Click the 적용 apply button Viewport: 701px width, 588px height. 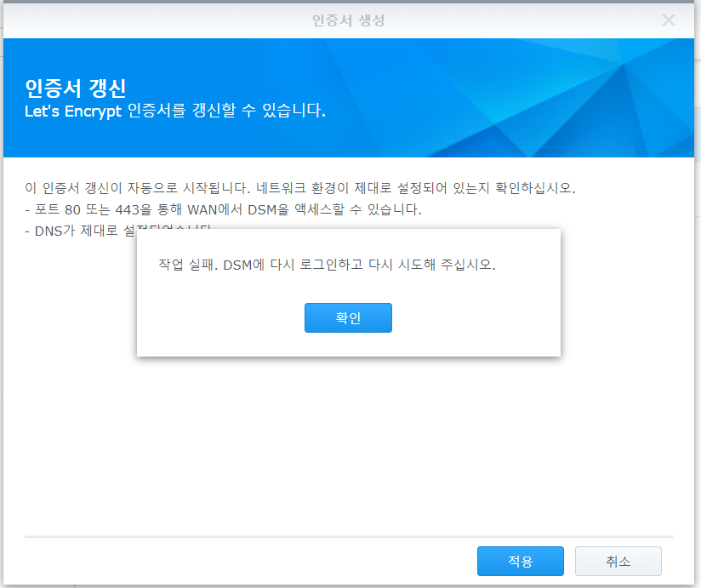tap(520, 561)
